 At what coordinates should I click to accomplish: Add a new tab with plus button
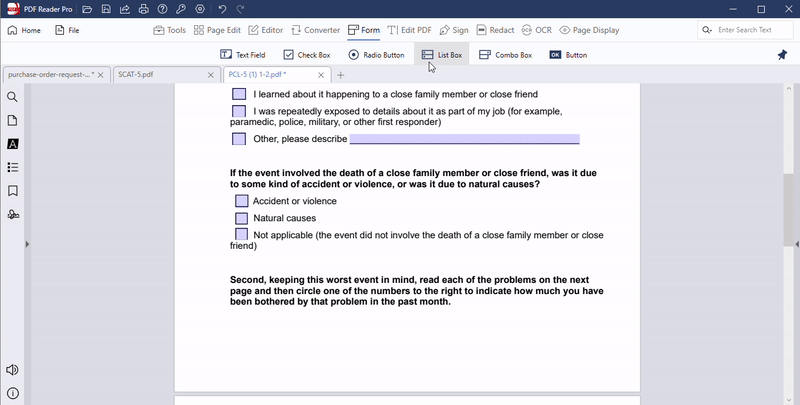point(340,75)
